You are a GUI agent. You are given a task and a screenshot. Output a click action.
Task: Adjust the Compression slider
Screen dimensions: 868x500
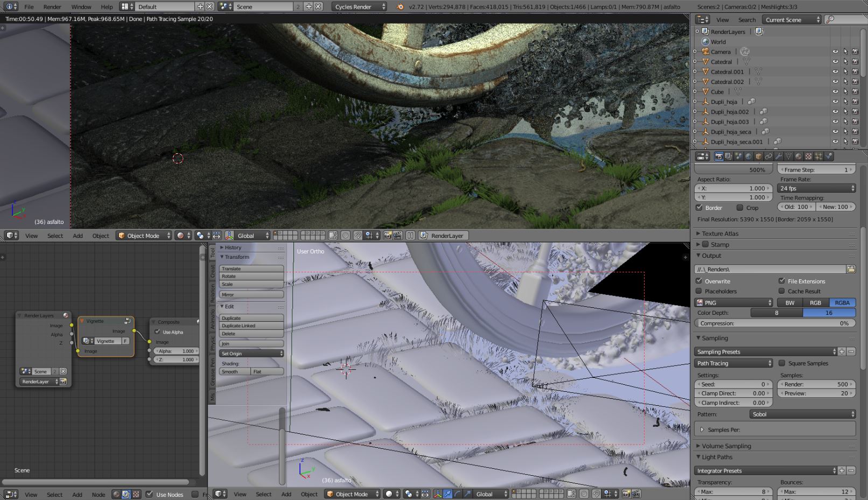click(x=775, y=323)
